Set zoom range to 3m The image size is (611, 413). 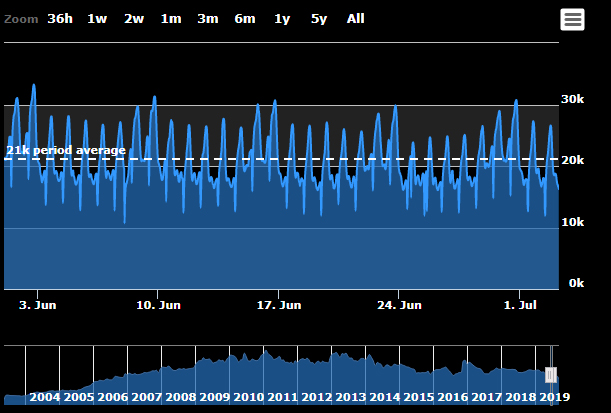point(208,19)
